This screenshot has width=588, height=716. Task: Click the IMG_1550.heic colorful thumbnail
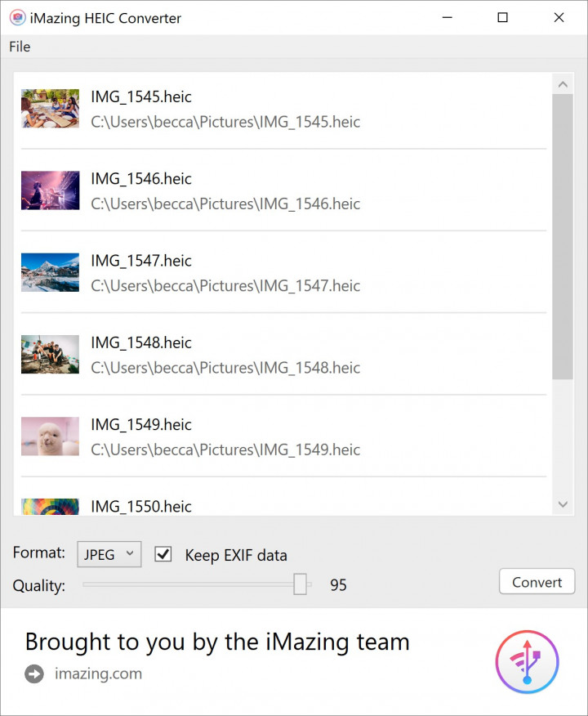click(50, 507)
